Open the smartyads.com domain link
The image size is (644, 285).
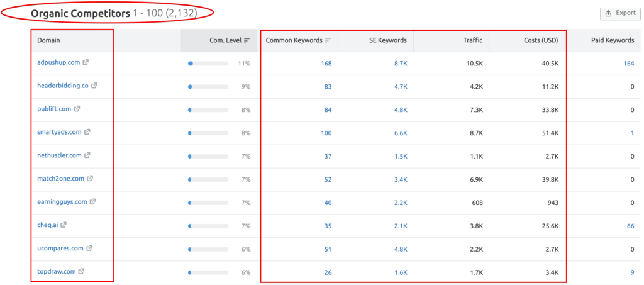59,132
